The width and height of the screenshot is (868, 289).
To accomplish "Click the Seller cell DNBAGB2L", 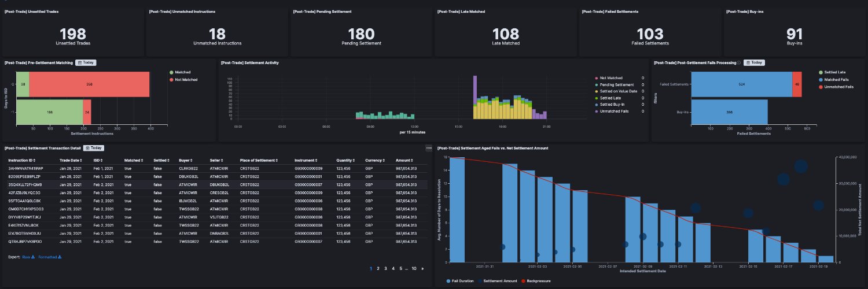I will [x=219, y=233].
